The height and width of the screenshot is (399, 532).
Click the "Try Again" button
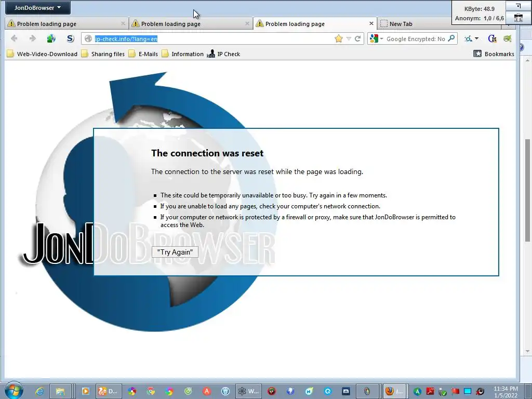tap(175, 252)
